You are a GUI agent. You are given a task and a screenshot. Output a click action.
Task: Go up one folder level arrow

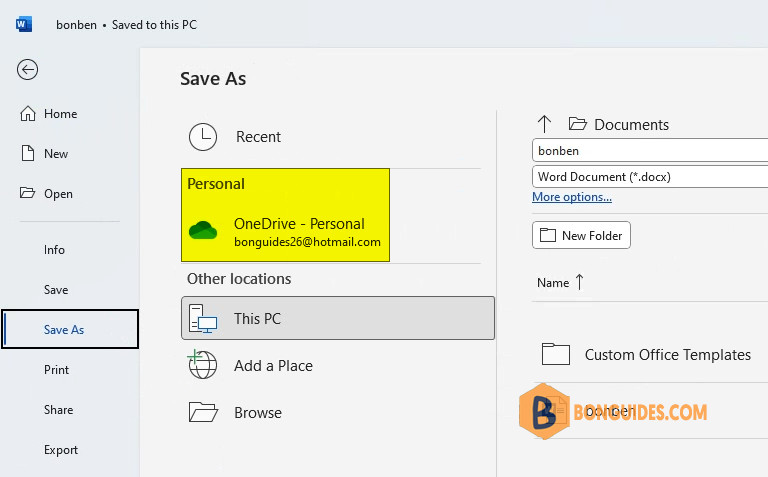click(x=544, y=124)
